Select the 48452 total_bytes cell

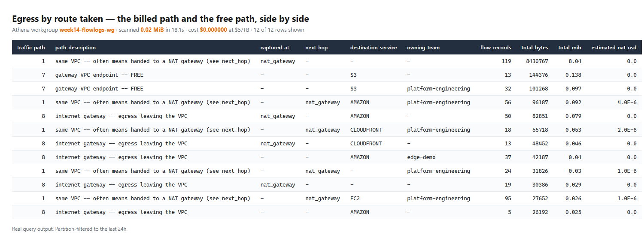click(x=540, y=144)
